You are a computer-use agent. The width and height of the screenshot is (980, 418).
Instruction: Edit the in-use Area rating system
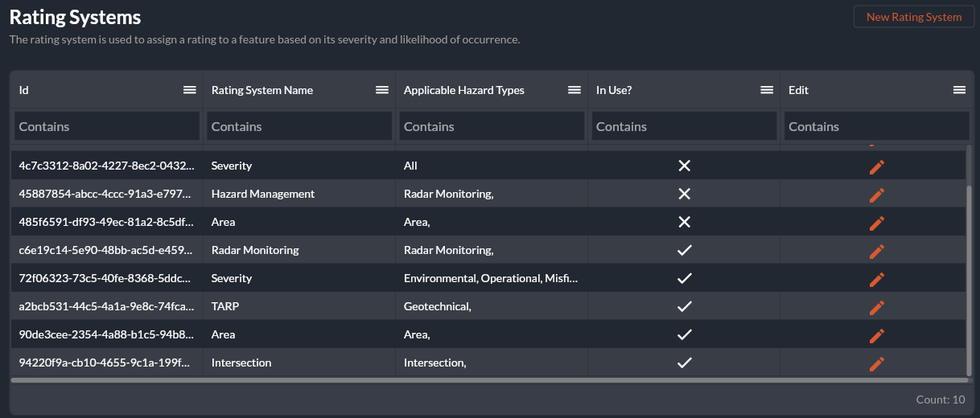[x=877, y=335]
